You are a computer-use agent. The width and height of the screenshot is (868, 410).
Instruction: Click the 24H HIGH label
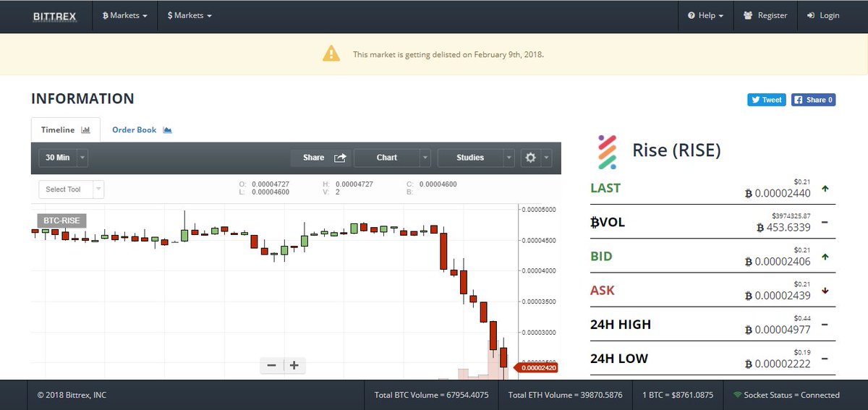[621, 325]
